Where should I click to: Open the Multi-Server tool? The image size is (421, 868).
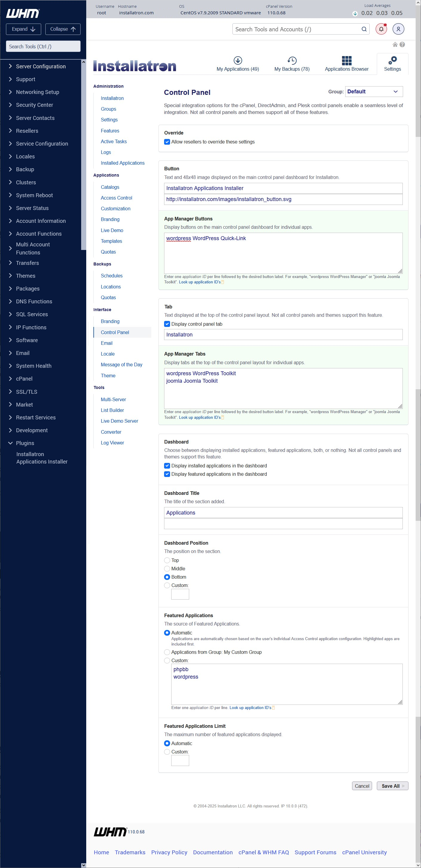point(113,400)
